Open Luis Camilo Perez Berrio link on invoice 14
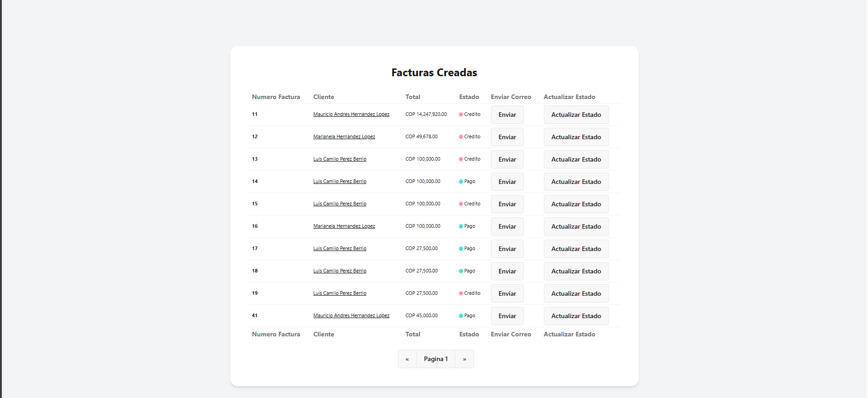Viewport: 868px width, 398px height. [x=340, y=181]
